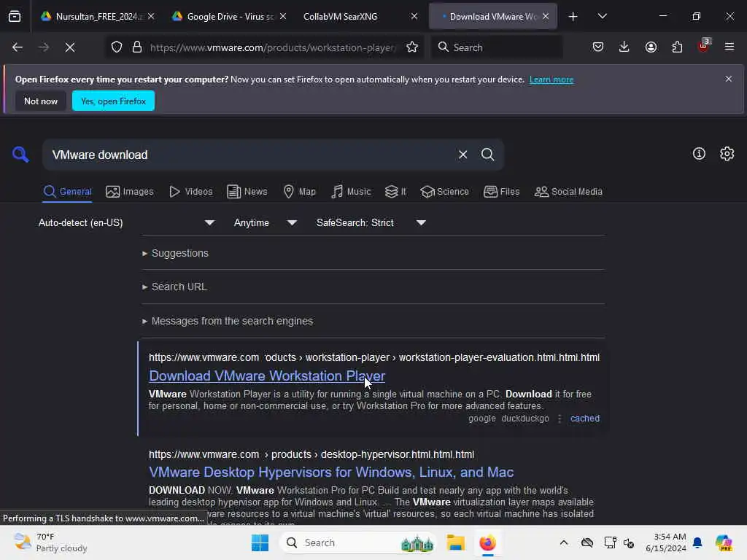
Task: Click the Not now button
Action: pos(41,101)
